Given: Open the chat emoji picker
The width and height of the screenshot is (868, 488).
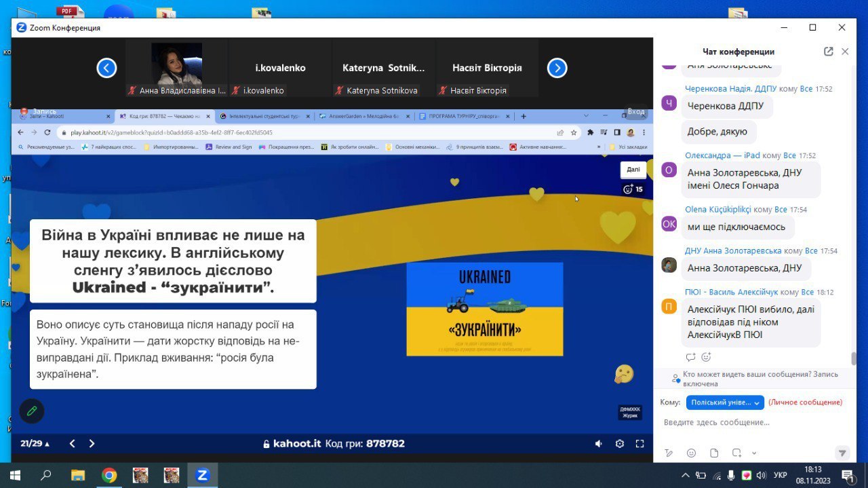Looking at the screenshot, I should pos(691,453).
